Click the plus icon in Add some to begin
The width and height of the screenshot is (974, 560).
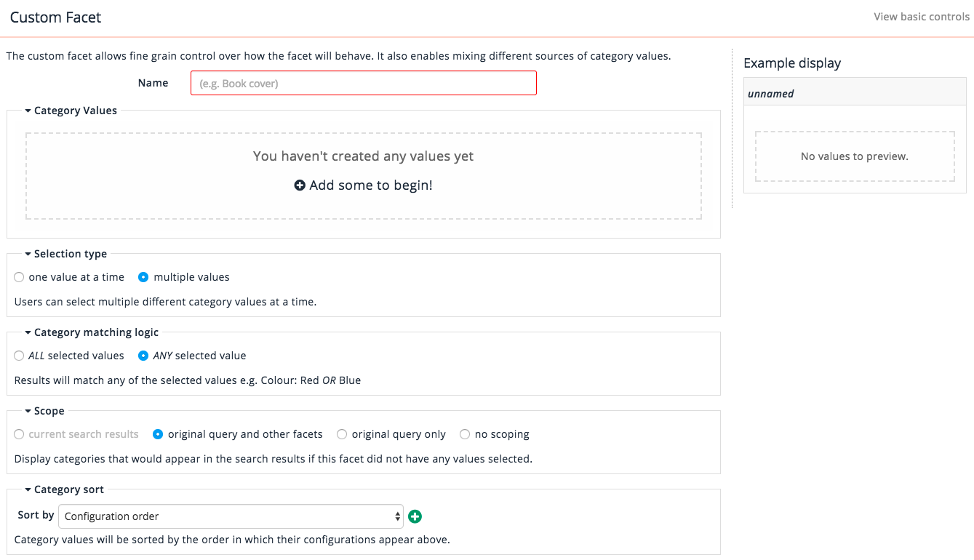(x=300, y=185)
